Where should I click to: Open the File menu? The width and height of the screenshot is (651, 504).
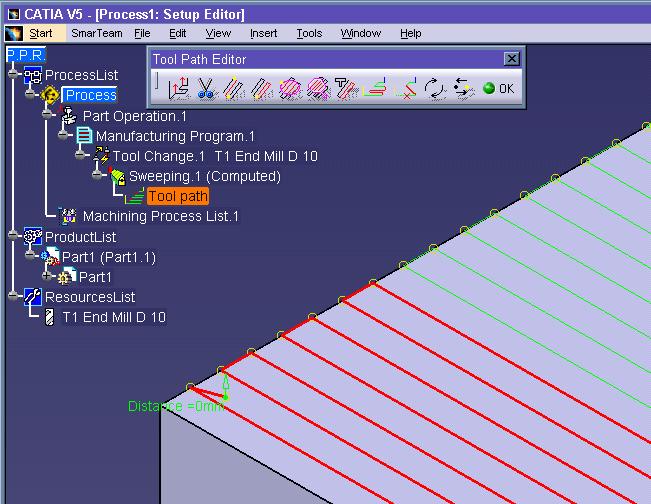142,33
